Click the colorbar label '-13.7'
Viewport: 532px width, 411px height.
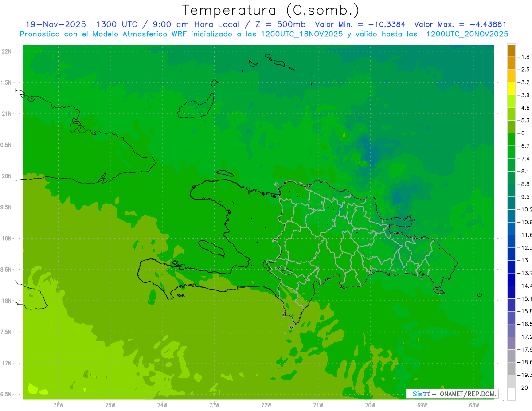524,273
